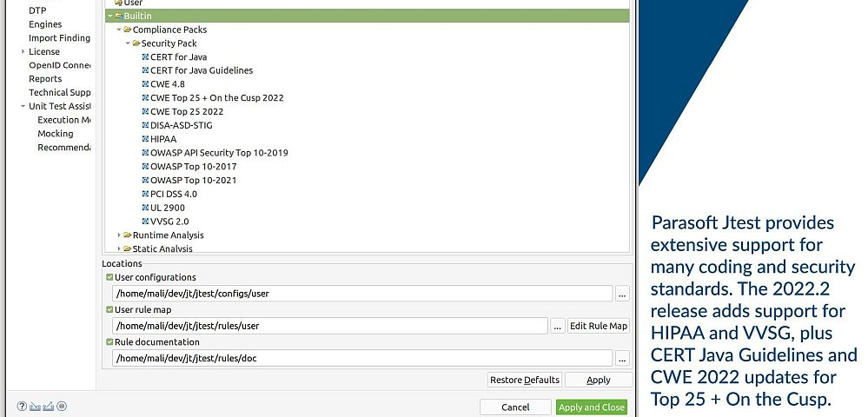Click the /home/mali/dev/jt/jtest/rules/doc path field

pyautogui.click(x=362, y=358)
